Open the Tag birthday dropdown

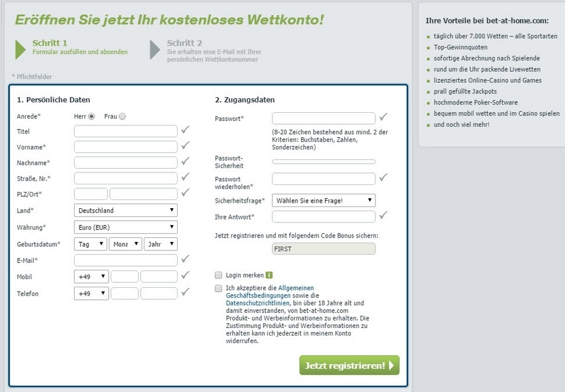coord(90,244)
